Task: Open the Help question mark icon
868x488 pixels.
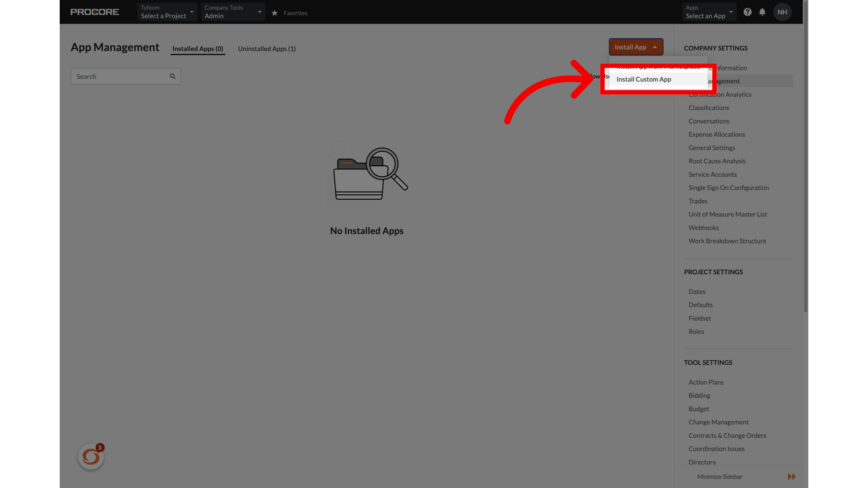Action: click(x=747, y=12)
